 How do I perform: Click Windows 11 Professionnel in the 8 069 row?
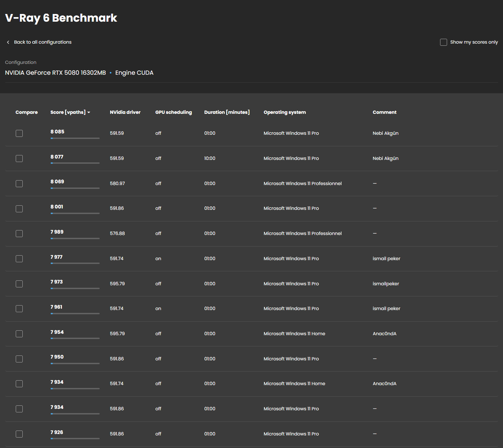click(x=303, y=183)
